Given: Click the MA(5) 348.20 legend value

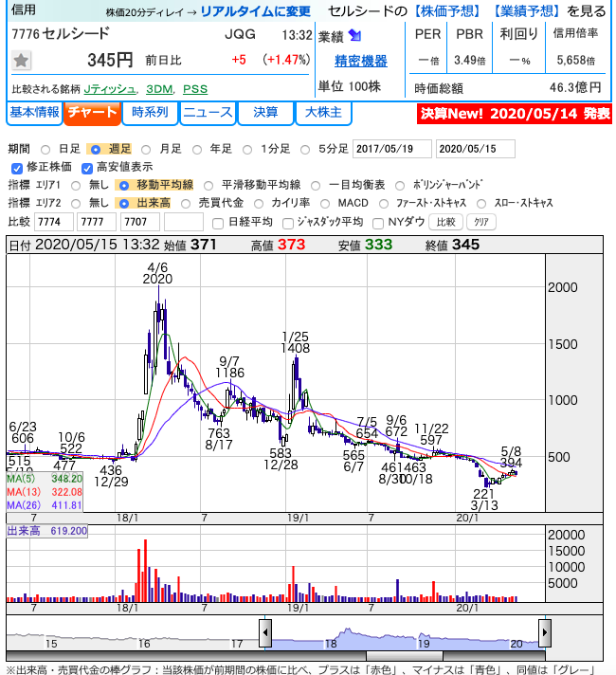Looking at the screenshot, I should click(x=66, y=478).
